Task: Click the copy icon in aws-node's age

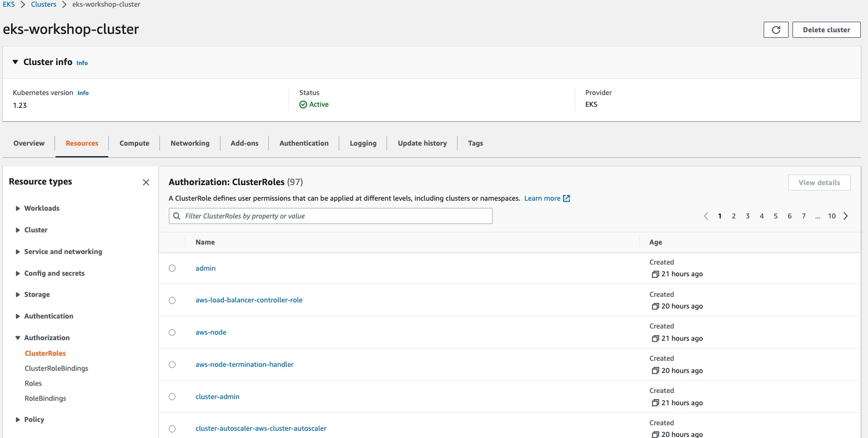Action: (655, 339)
